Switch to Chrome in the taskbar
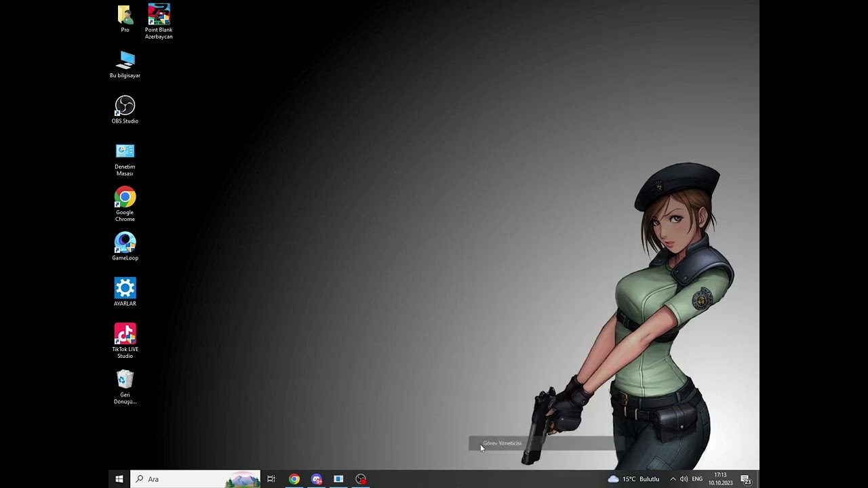Viewport: 868px width, 488px height. [x=294, y=479]
